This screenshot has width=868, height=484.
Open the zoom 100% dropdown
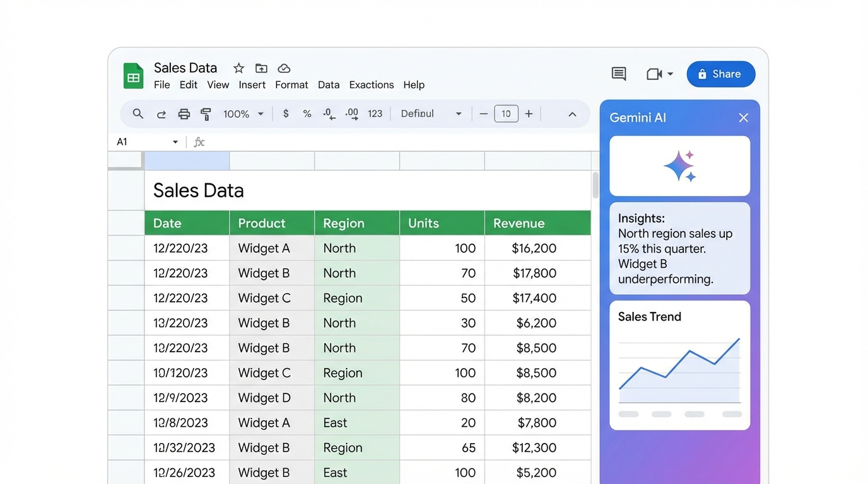tap(243, 114)
